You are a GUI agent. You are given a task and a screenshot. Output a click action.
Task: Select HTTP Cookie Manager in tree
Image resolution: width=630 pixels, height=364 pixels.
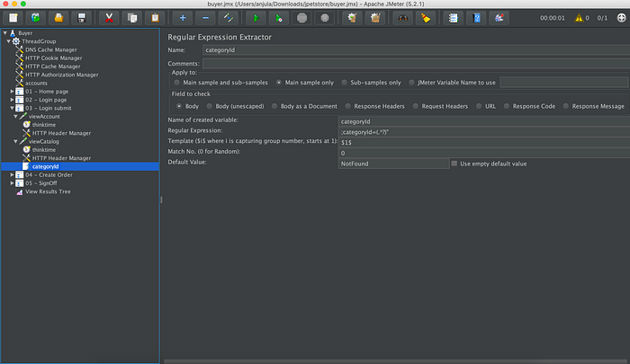[53, 58]
